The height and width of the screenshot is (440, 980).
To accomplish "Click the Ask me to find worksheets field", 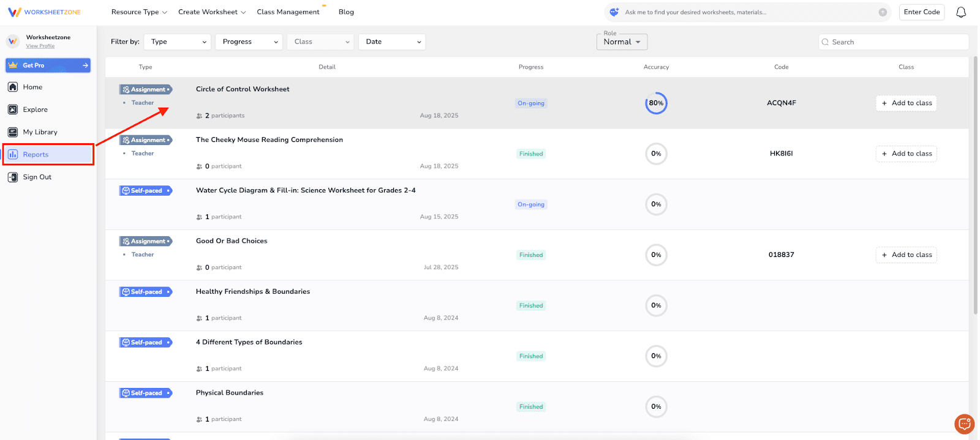I will (x=747, y=12).
